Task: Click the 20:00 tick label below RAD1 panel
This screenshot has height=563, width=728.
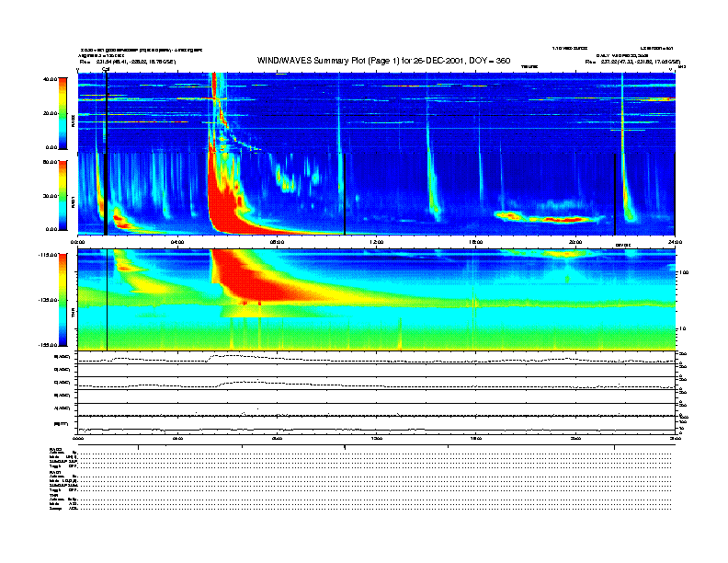Action: (x=575, y=242)
